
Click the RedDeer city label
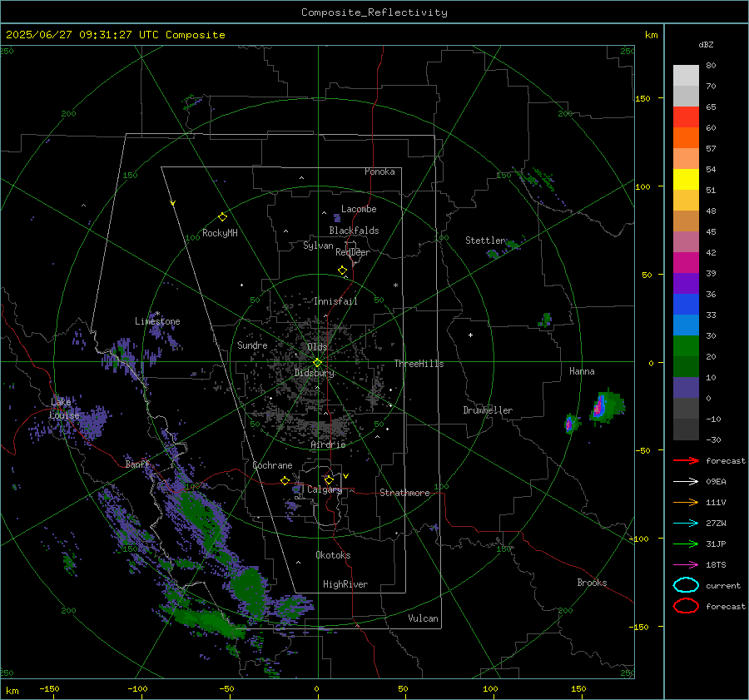353,252
